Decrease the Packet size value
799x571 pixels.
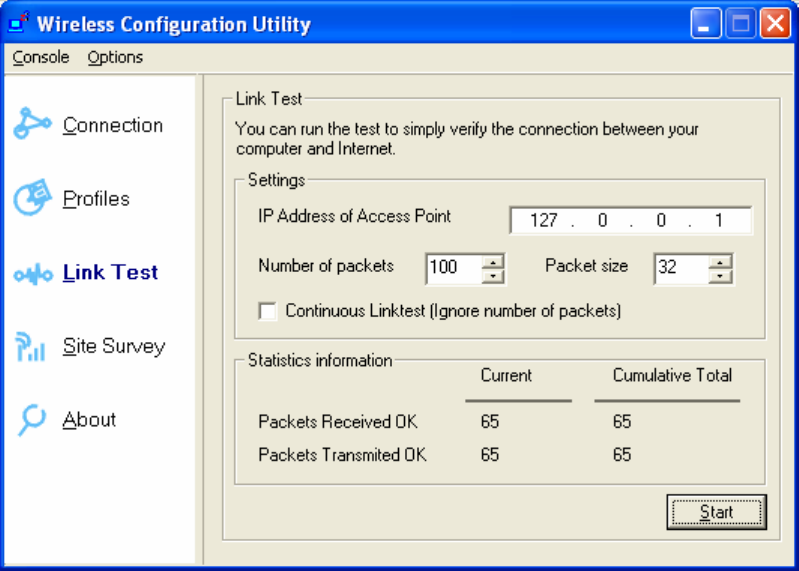721,275
